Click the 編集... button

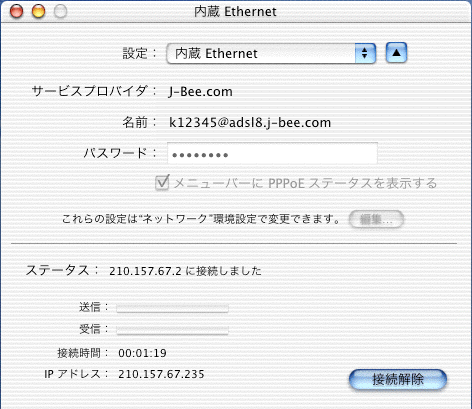click(x=376, y=219)
